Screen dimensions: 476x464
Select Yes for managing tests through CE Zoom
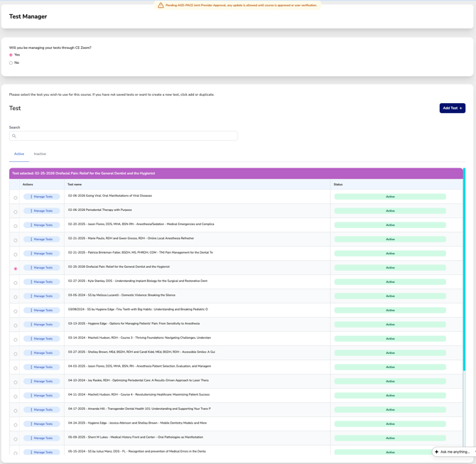(11, 55)
